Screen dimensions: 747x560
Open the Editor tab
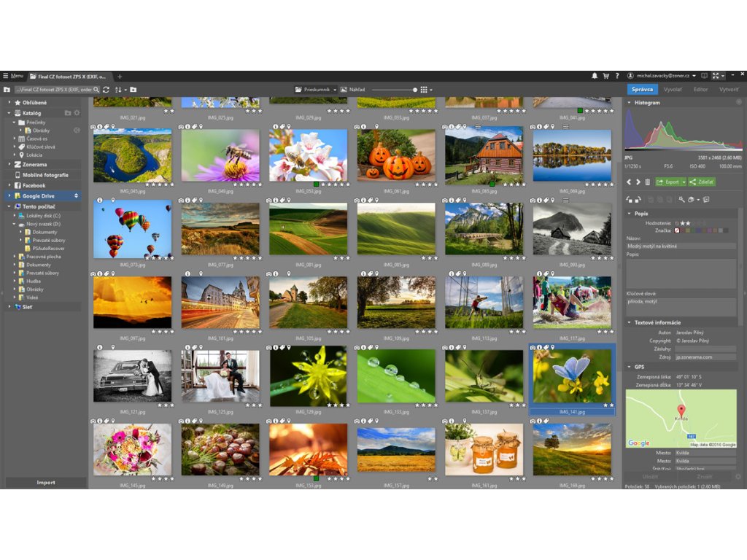pos(700,89)
